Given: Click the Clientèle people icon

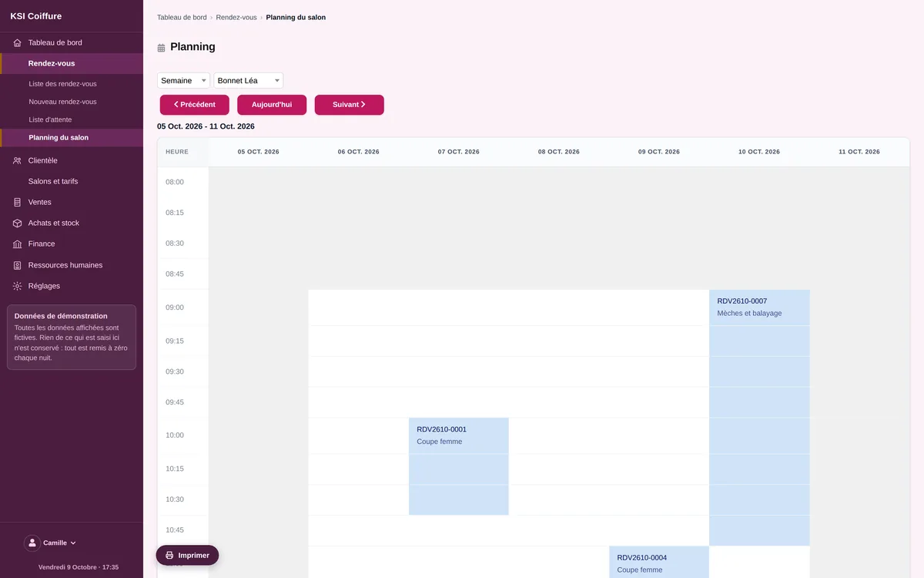Looking at the screenshot, I should click(x=18, y=161).
